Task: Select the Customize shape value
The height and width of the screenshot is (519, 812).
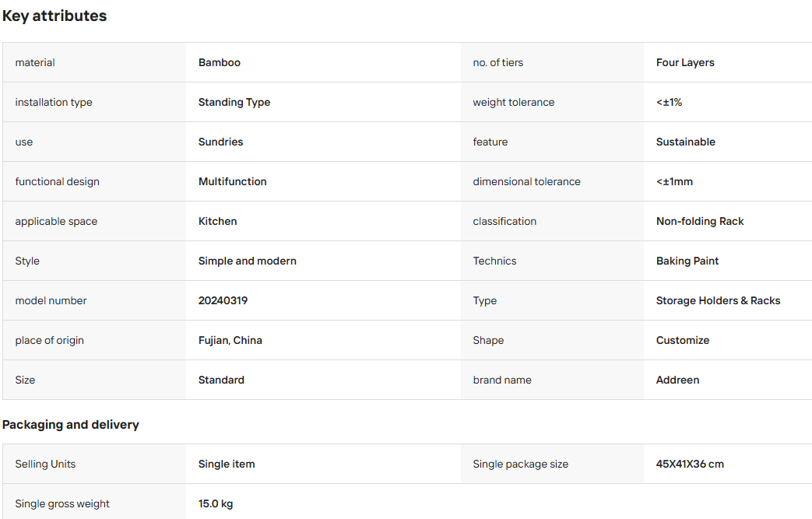Action: (683, 341)
